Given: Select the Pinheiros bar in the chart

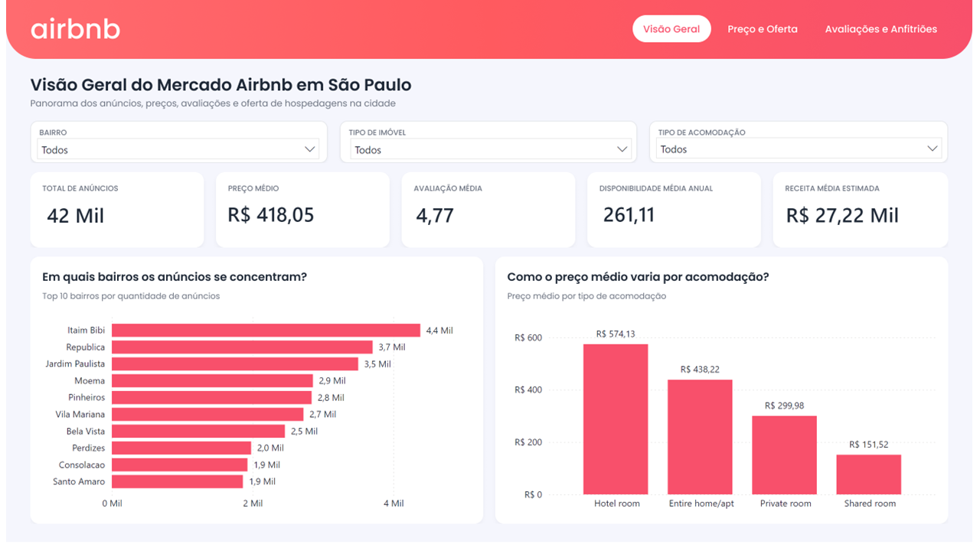Looking at the screenshot, I should [x=211, y=397].
